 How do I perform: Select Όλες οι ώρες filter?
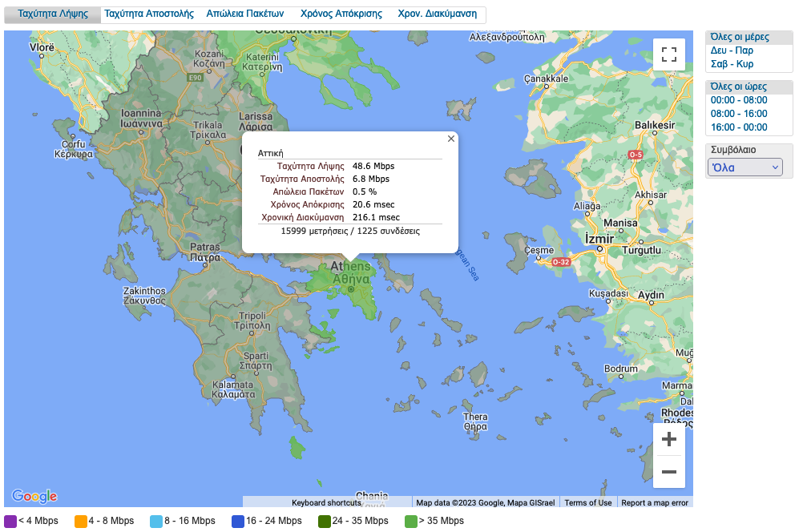(x=738, y=87)
